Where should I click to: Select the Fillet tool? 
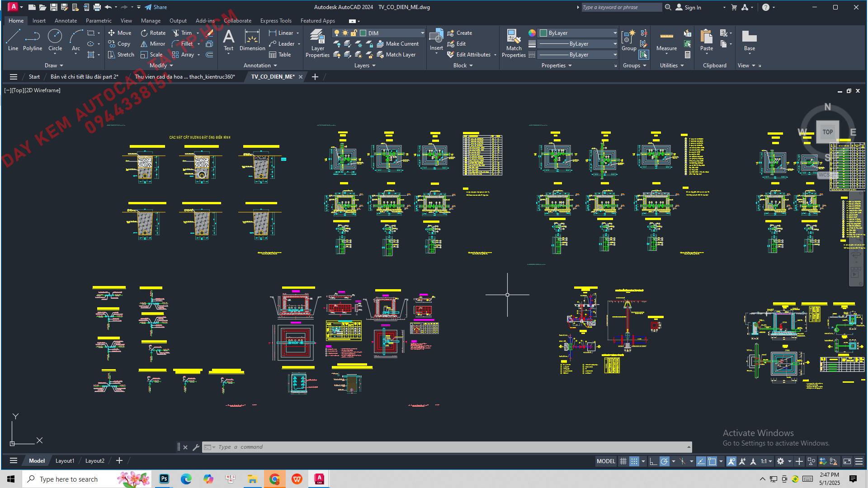tap(183, 44)
